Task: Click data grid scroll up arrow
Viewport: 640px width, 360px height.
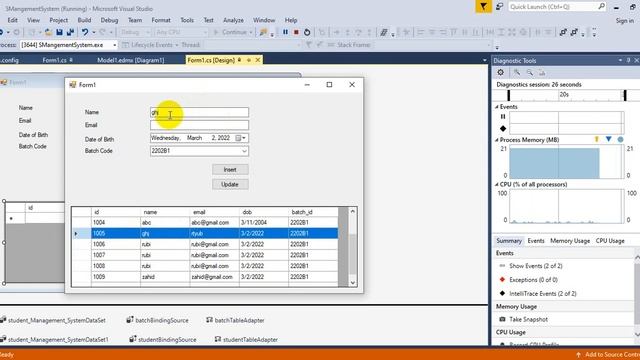Action: pyautogui.click(x=353, y=211)
